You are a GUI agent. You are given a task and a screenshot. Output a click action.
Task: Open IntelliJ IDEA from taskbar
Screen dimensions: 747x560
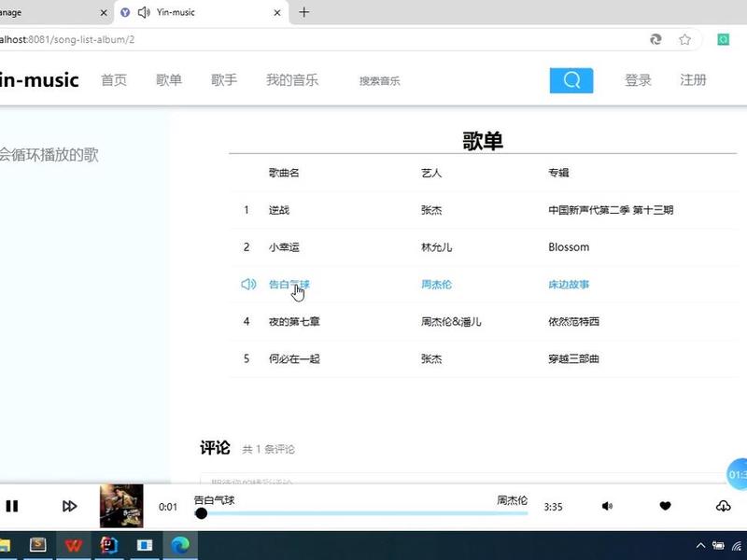[109, 545]
